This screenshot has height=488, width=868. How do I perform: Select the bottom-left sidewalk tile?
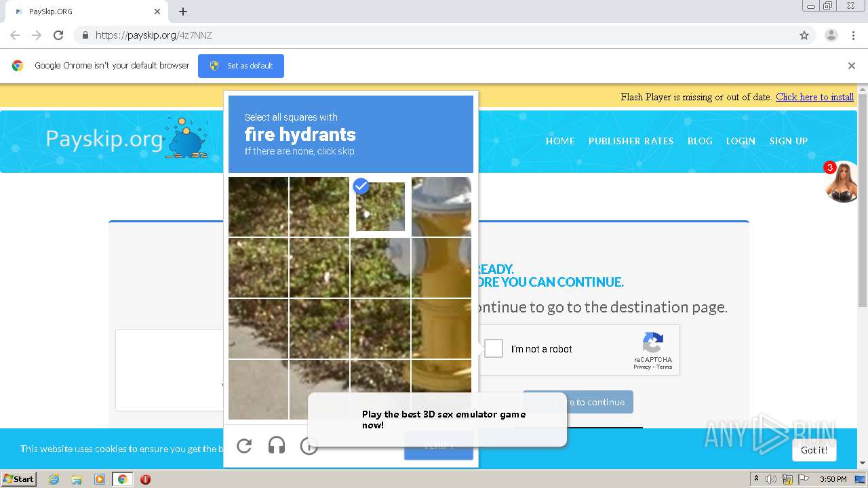pos(258,390)
